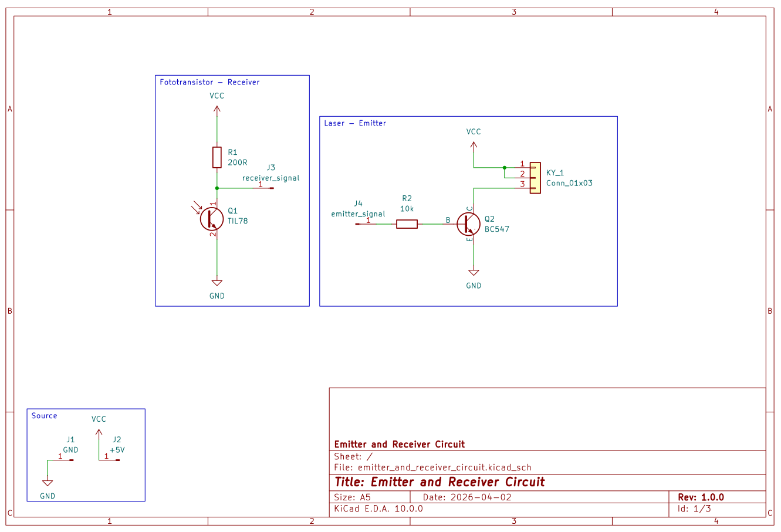Select the "Fototransistor – Receiver" label

point(209,82)
